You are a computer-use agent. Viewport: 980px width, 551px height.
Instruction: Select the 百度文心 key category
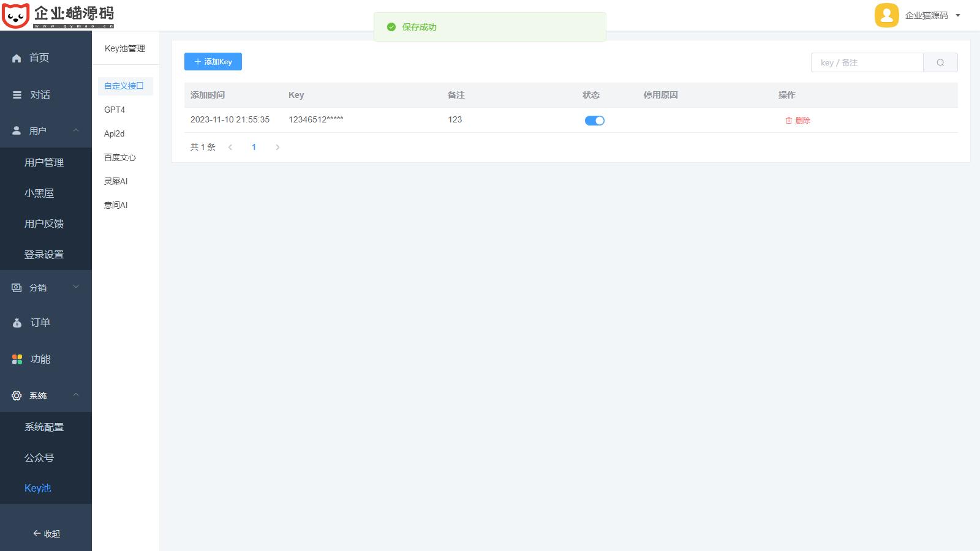[x=120, y=157]
